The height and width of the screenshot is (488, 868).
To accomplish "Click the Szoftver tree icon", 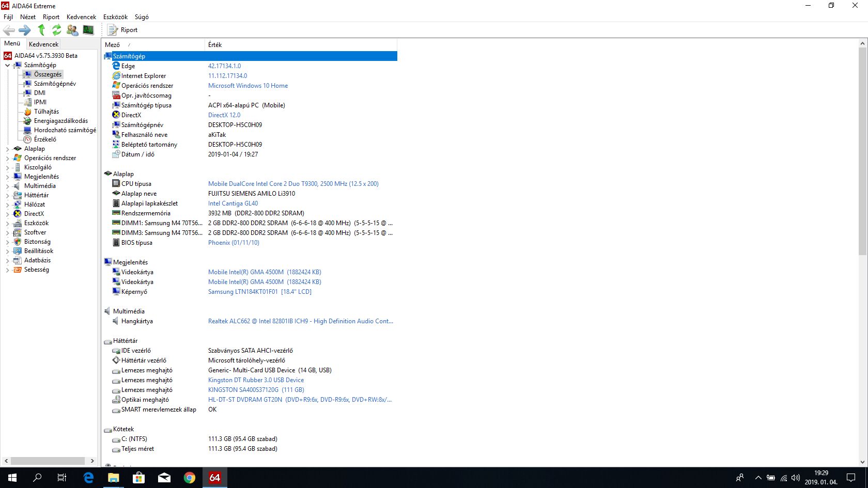I will [18, 232].
